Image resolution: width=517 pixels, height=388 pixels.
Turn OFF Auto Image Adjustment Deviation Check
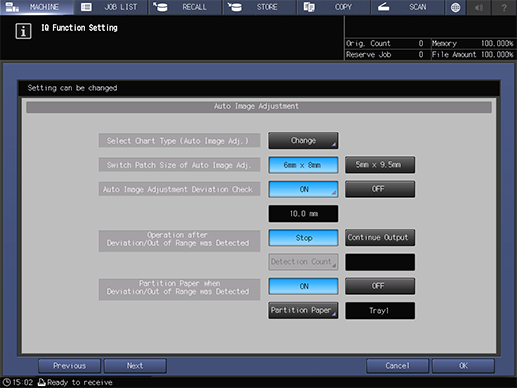coord(380,189)
